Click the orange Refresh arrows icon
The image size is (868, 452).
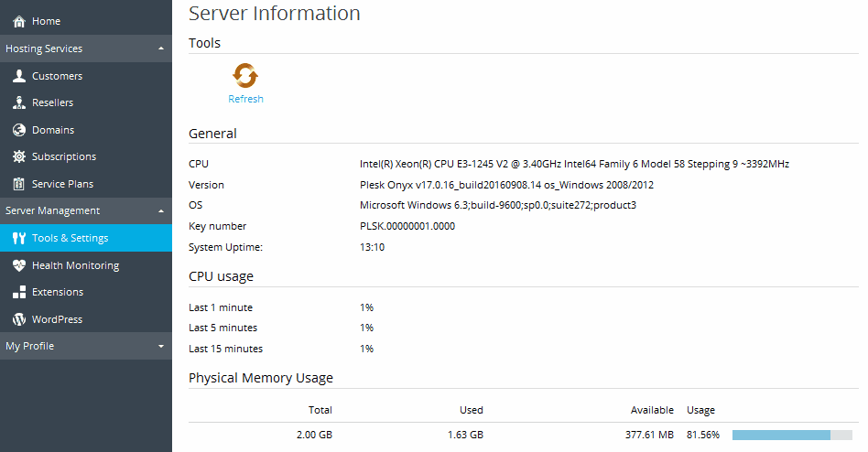pyautogui.click(x=245, y=75)
